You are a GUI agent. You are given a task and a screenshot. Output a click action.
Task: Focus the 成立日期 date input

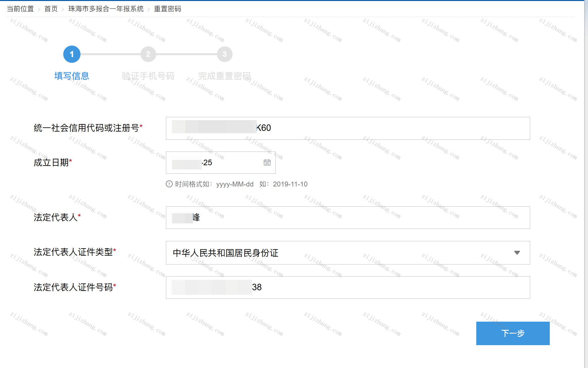pos(221,163)
